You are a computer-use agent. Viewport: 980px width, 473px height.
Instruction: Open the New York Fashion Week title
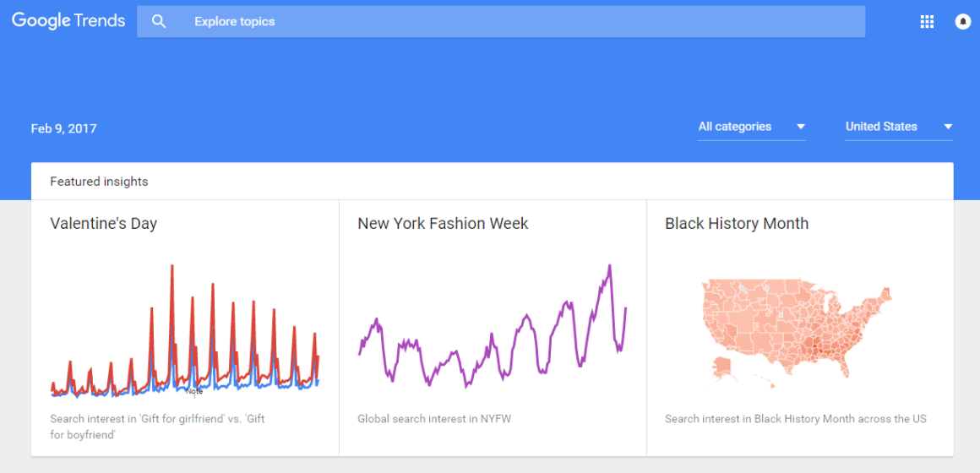click(x=444, y=224)
